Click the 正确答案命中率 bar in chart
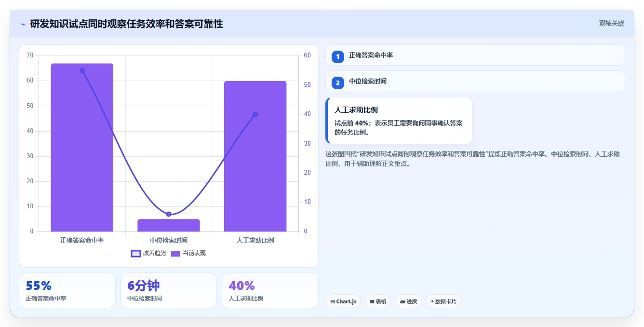This screenshot has width=644, height=327. point(82,148)
